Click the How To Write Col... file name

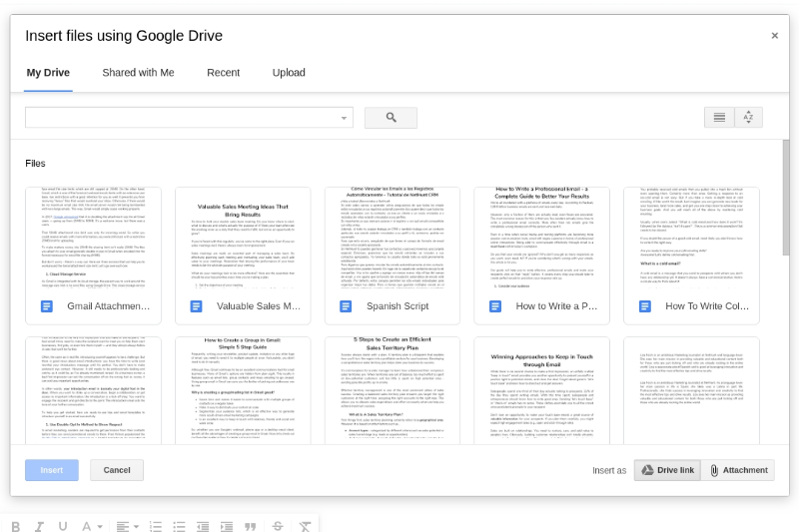[707, 306]
